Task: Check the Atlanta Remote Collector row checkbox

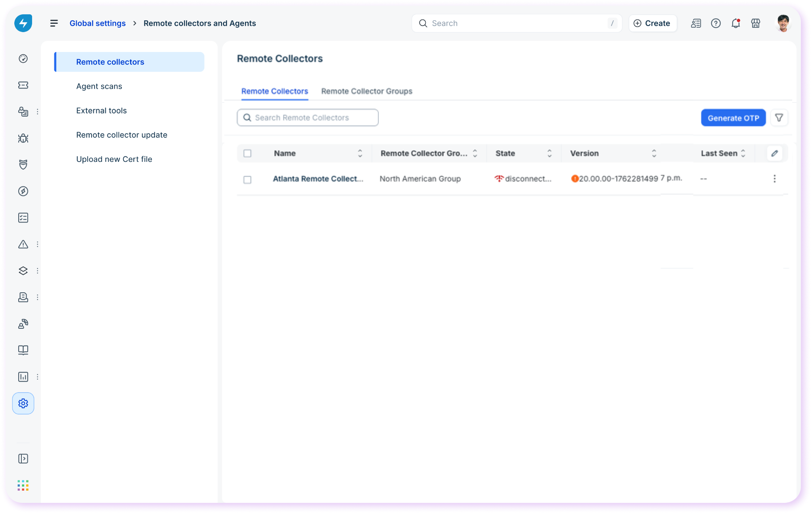Action: 247,180
